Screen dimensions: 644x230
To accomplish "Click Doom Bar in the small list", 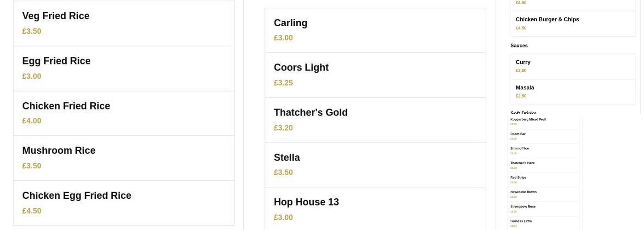I will (x=543, y=136).
